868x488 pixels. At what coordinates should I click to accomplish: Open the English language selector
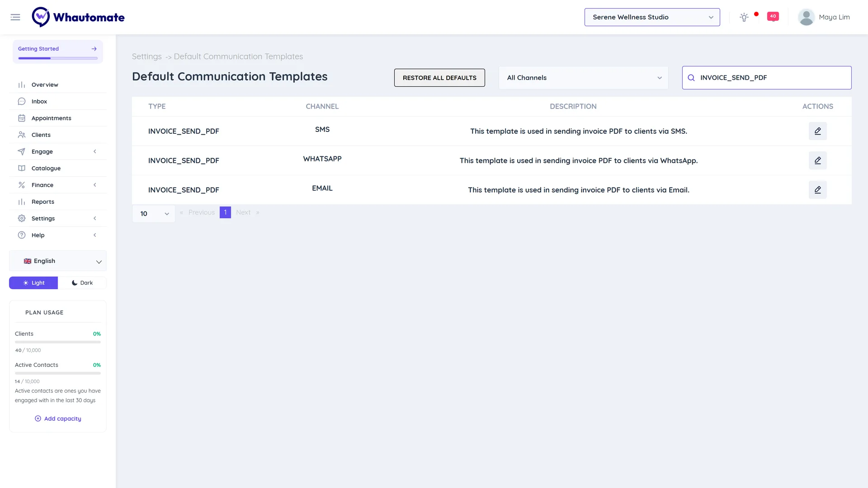(58, 261)
